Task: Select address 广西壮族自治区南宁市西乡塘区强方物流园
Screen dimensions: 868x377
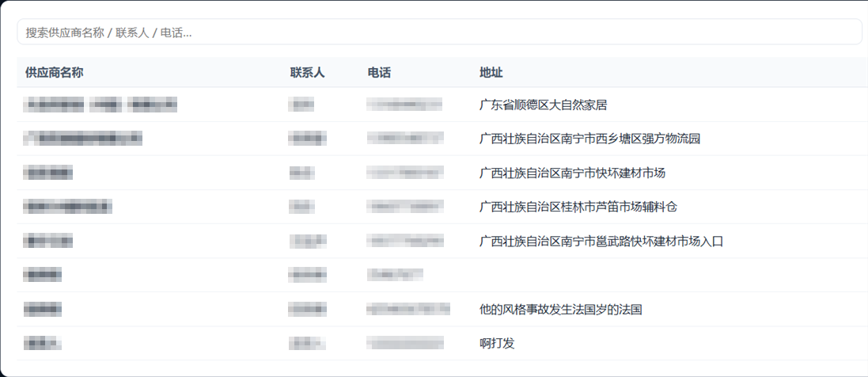Action: coord(589,139)
